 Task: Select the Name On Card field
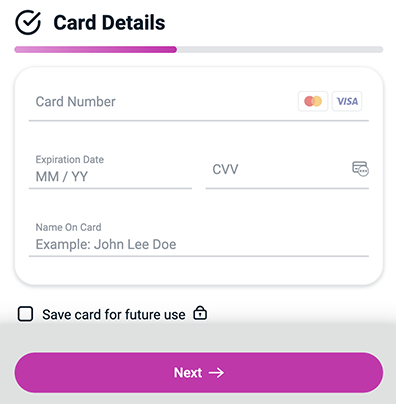point(199,239)
